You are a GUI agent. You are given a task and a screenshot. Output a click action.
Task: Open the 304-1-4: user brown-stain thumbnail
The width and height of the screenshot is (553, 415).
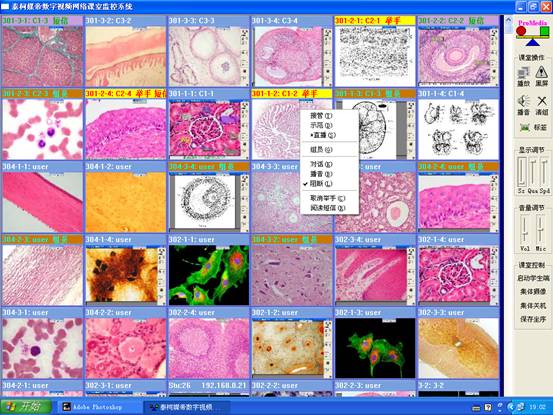tap(126, 275)
